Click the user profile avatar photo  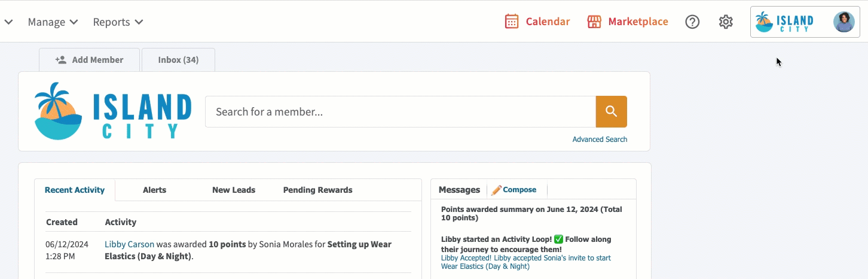(x=843, y=22)
